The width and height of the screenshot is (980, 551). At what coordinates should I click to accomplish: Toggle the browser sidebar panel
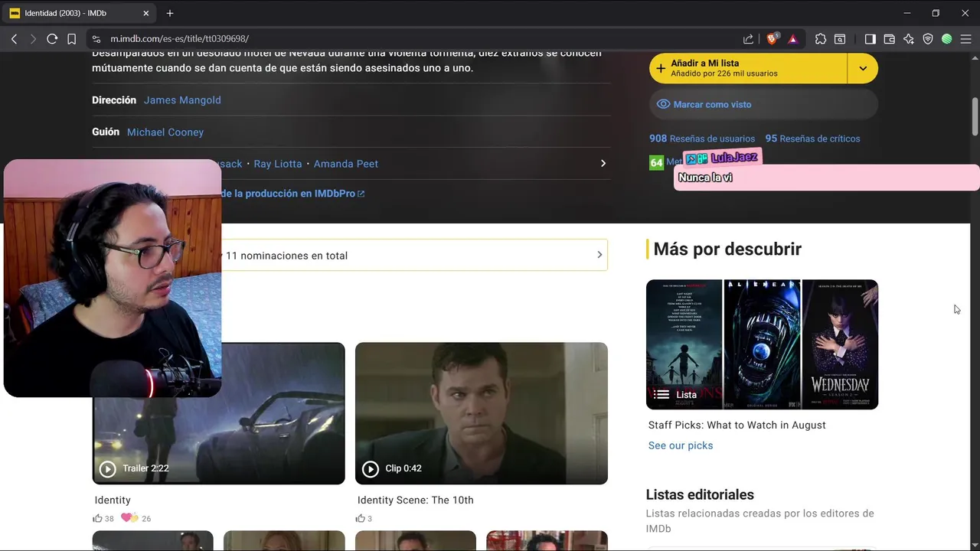871,39
